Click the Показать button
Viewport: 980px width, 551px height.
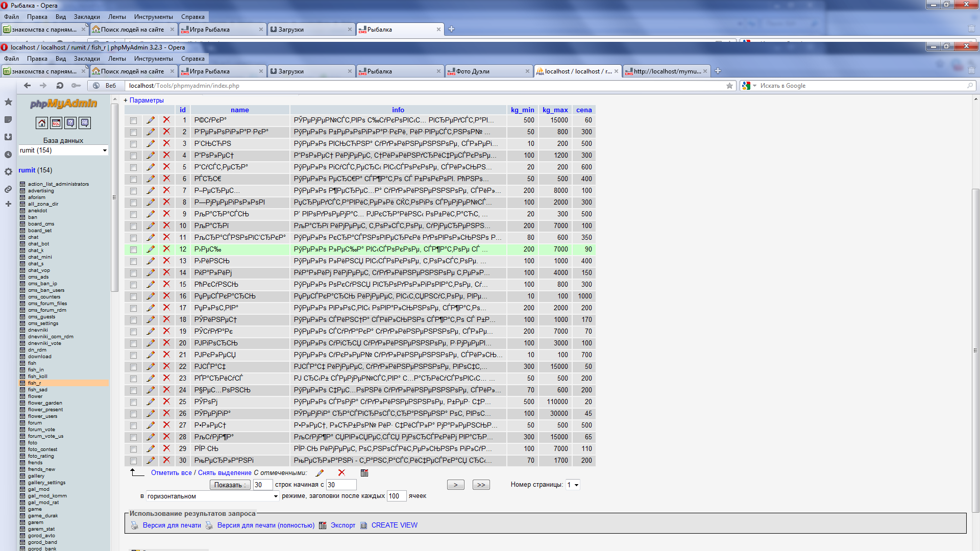tap(230, 485)
